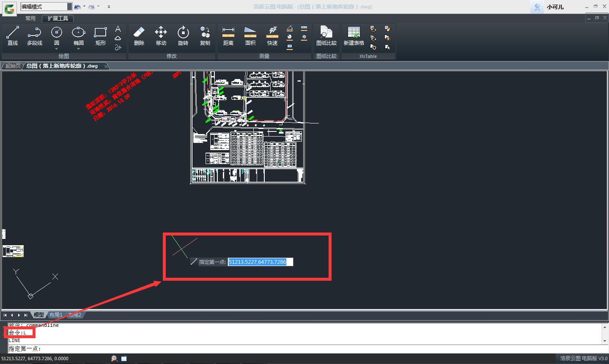Click the three-box measurement icon
This screenshot has width=609, height=364.
tap(304, 28)
